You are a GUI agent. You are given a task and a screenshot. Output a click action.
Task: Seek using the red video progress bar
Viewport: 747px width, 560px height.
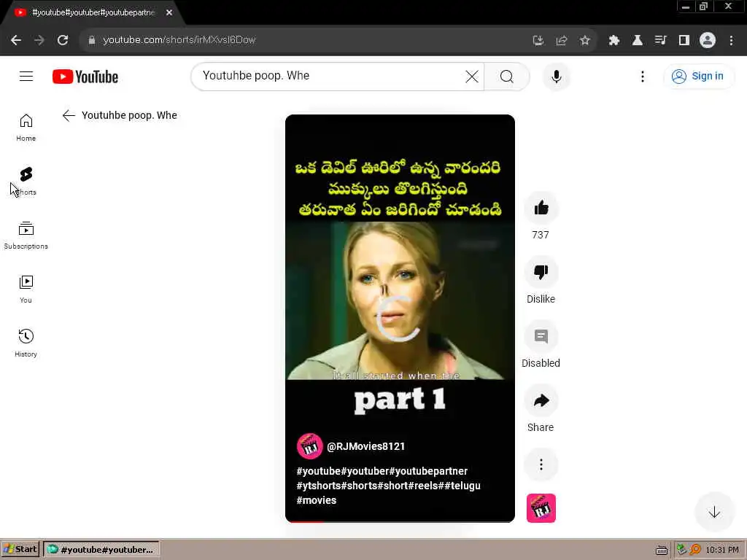400,521
